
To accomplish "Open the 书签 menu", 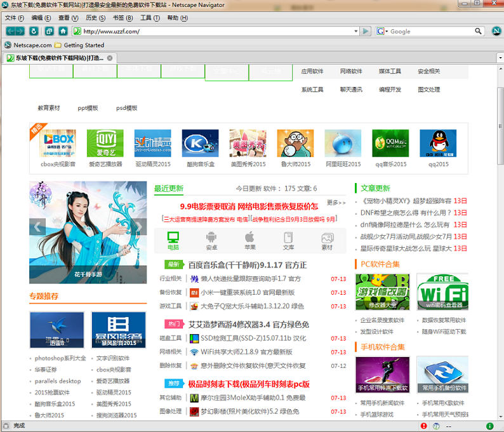I will [x=123, y=18].
